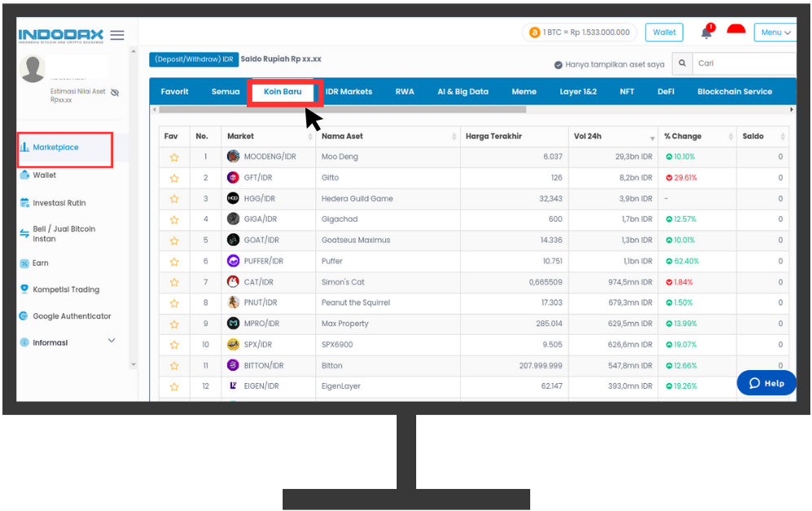Click the INDODAX logo

tap(60, 35)
